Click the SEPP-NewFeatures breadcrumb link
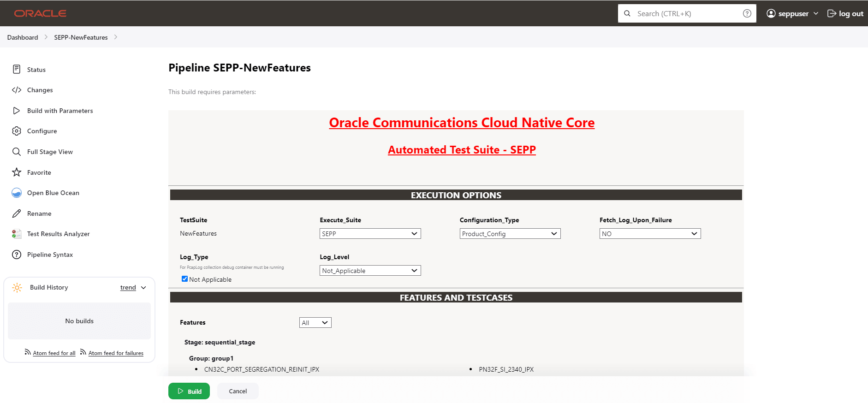Viewport: 868px width, 403px height. pyautogui.click(x=81, y=37)
